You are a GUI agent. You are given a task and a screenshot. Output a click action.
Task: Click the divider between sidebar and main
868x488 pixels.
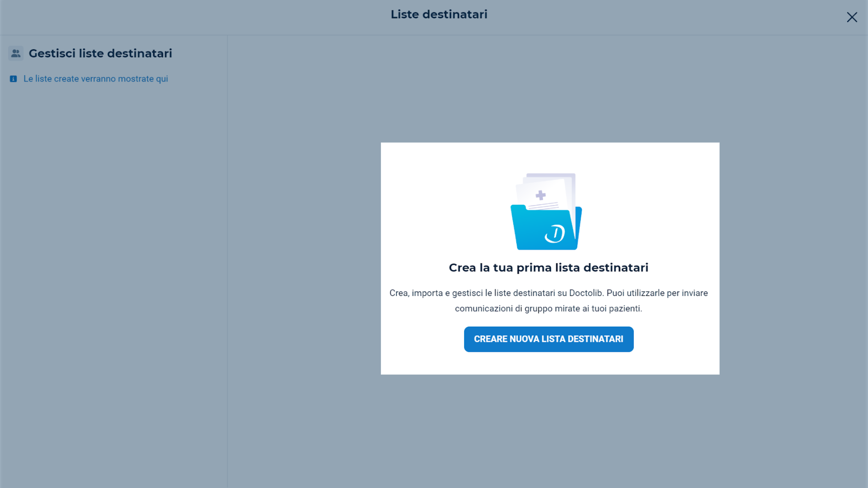227,261
